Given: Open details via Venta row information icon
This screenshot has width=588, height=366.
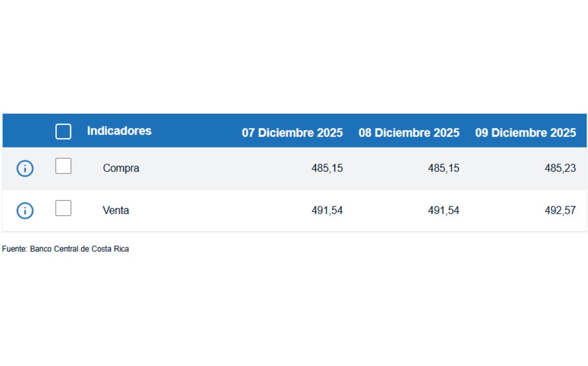Looking at the screenshot, I should click(24, 210).
